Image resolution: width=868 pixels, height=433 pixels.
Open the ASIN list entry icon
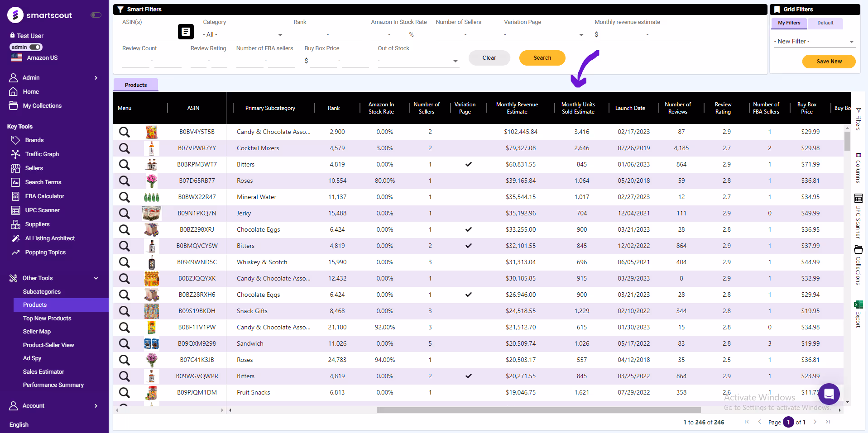pyautogui.click(x=186, y=32)
